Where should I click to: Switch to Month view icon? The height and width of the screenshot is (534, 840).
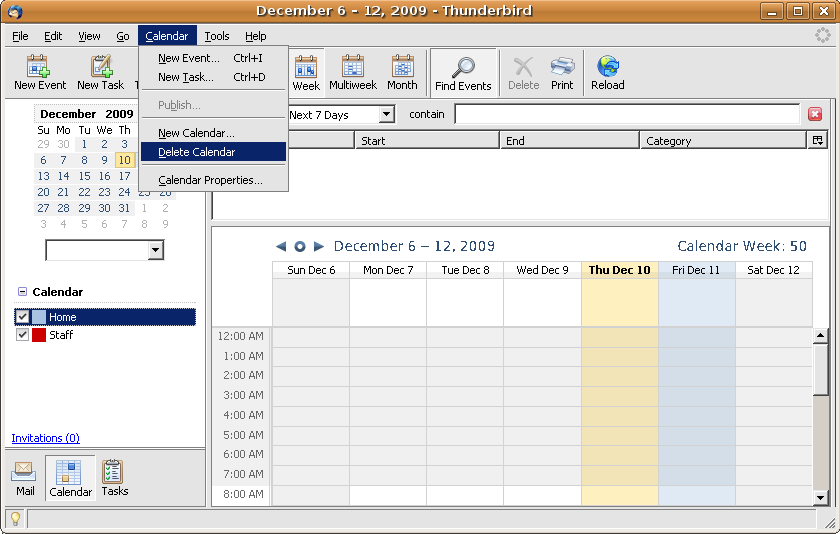pyautogui.click(x=402, y=66)
